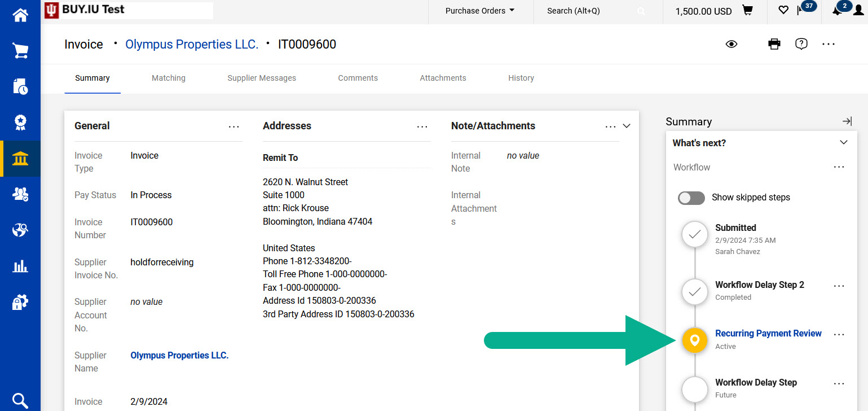
Task: Open action items flag with 37 badge
Action: (x=805, y=9)
